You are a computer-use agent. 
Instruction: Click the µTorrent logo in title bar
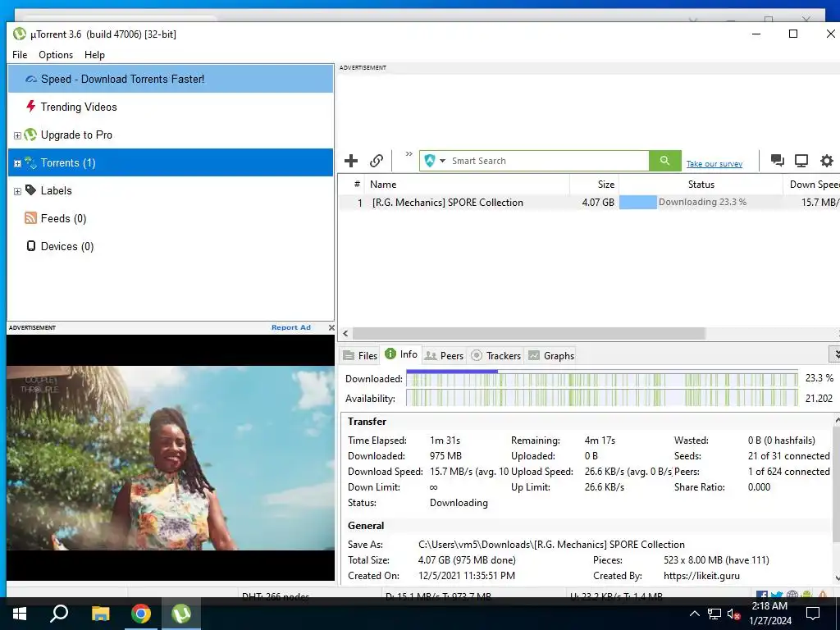click(20, 34)
